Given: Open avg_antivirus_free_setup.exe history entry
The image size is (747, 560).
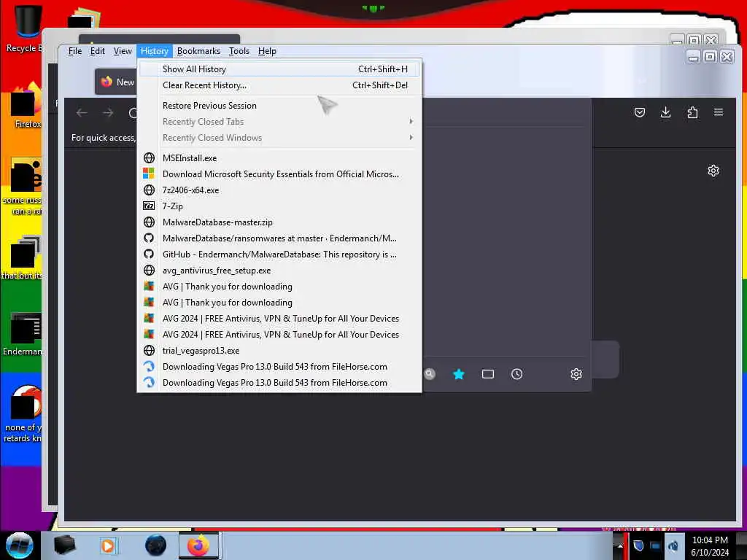Looking at the screenshot, I should (x=279, y=271).
